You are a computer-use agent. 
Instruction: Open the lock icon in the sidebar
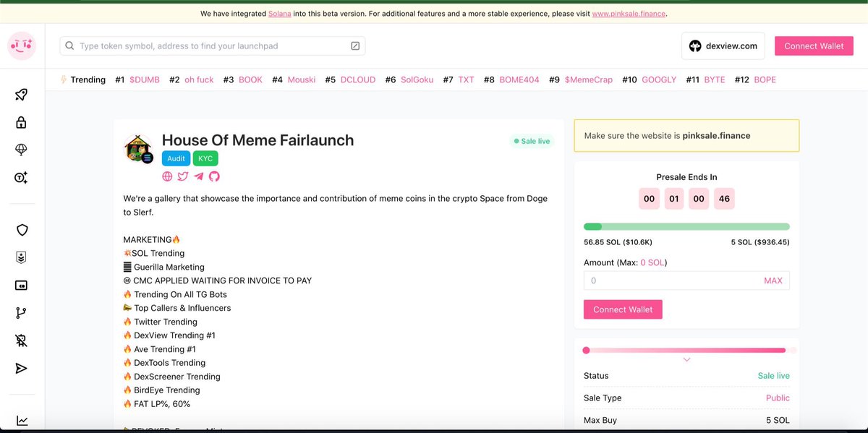point(21,122)
